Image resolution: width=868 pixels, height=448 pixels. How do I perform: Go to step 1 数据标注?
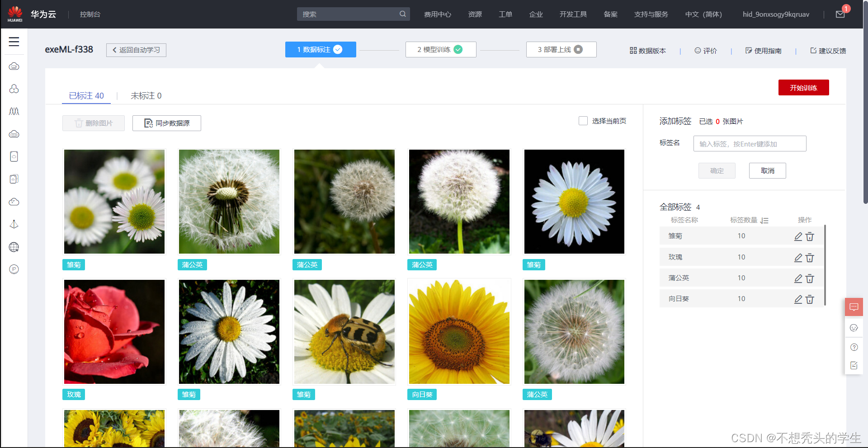(321, 49)
